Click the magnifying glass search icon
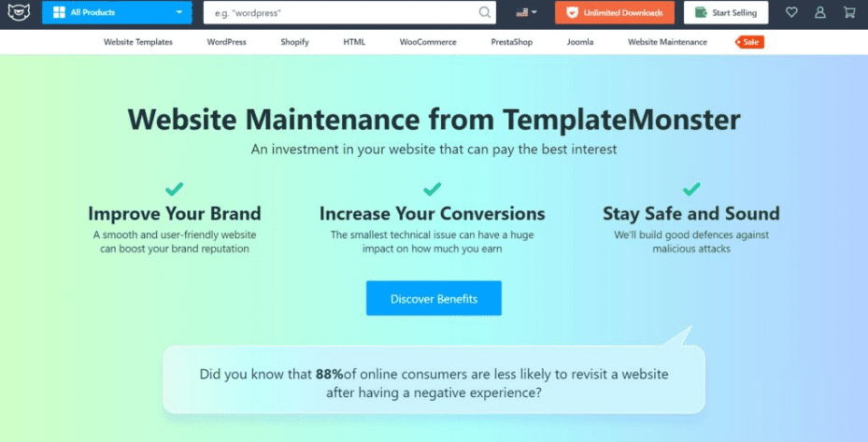Image resolution: width=868 pixels, height=442 pixels. click(x=484, y=13)
